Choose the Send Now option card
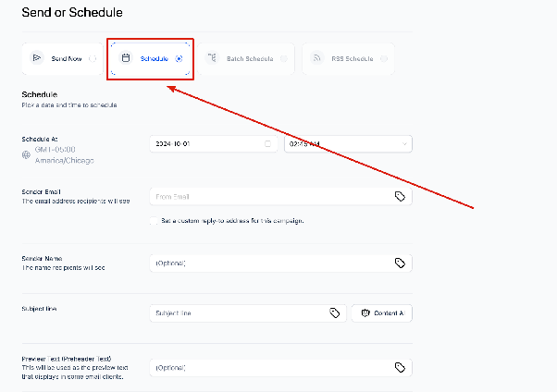The width and height of the screenshot is (557, 392). pos(63,59)
